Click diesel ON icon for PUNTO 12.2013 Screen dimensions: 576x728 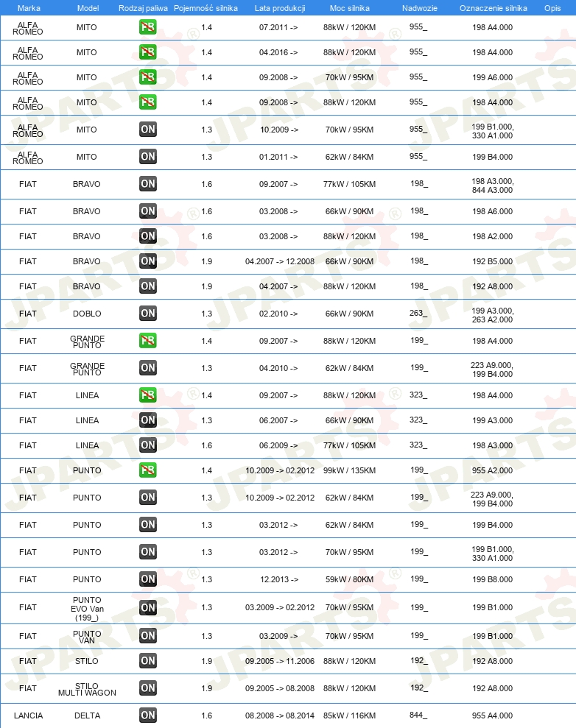click(x=148, y=579)
